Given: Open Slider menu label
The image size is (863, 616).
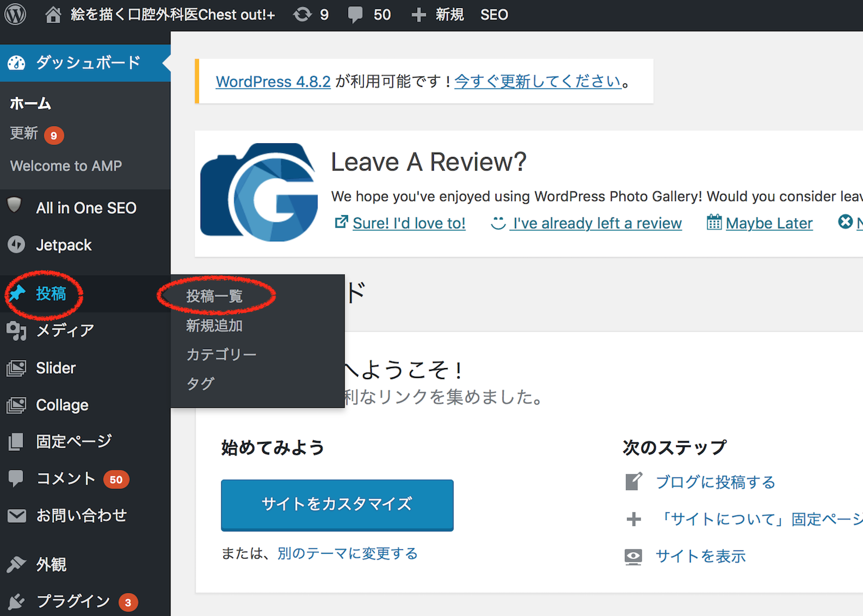Looking at the screenshot, I should click(x=56, y=368).
